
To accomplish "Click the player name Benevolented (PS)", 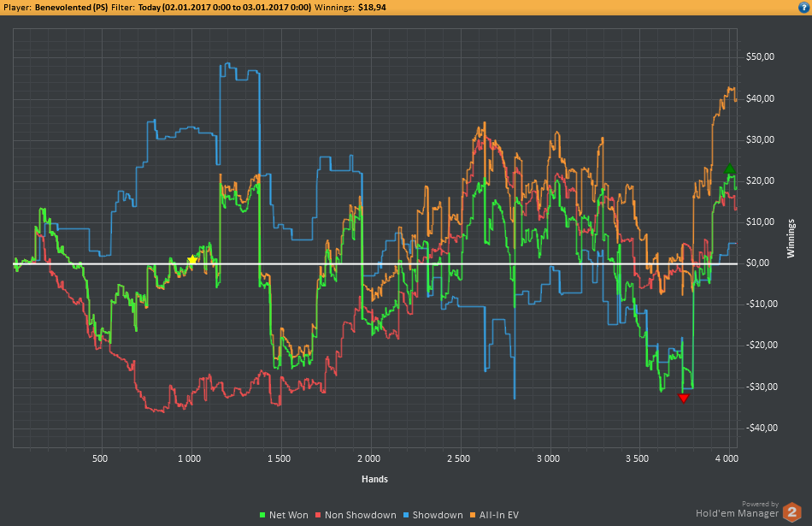I will point(70,7).
